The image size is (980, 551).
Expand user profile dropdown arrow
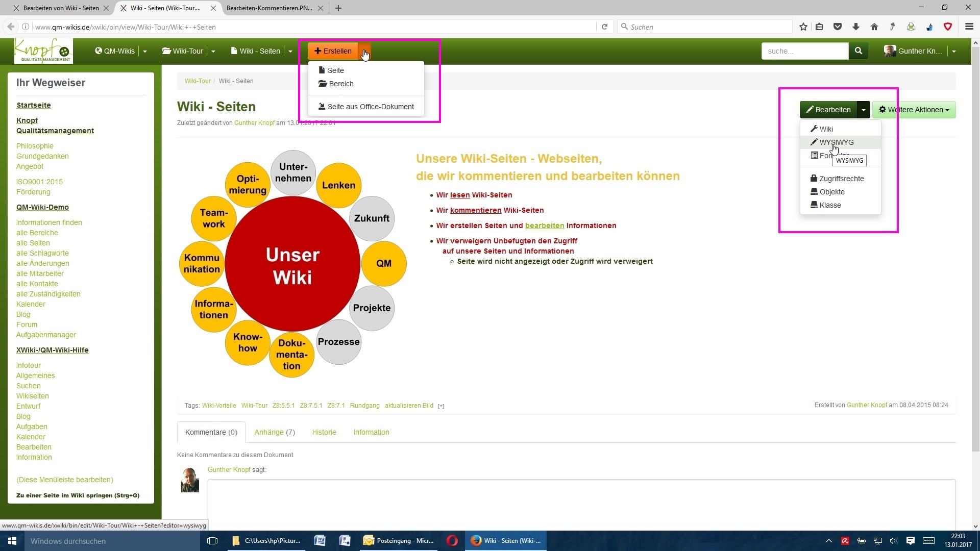click(953, 52)
